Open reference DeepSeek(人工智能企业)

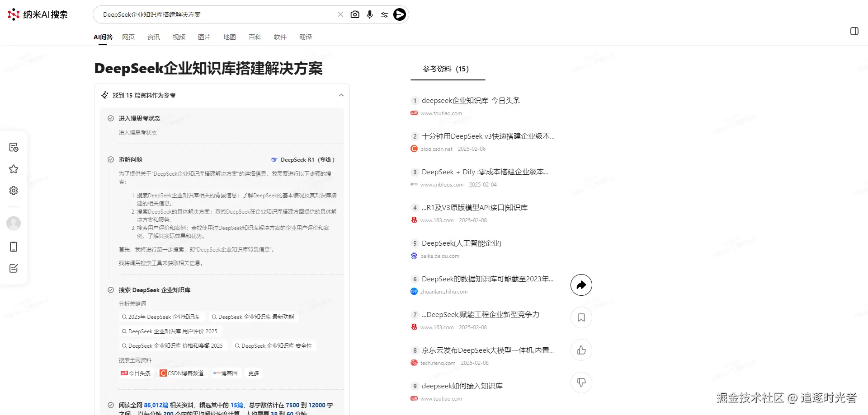[x=462, y=243]
